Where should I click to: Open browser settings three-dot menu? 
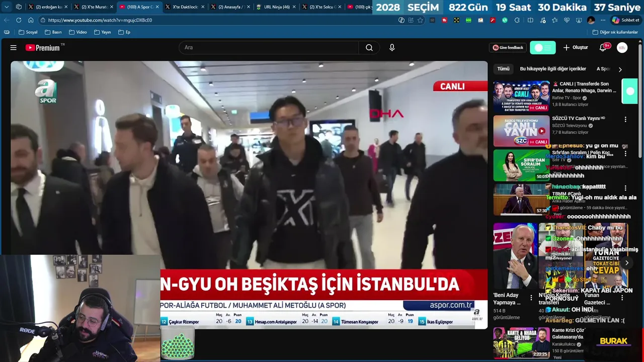pos(603,20)
